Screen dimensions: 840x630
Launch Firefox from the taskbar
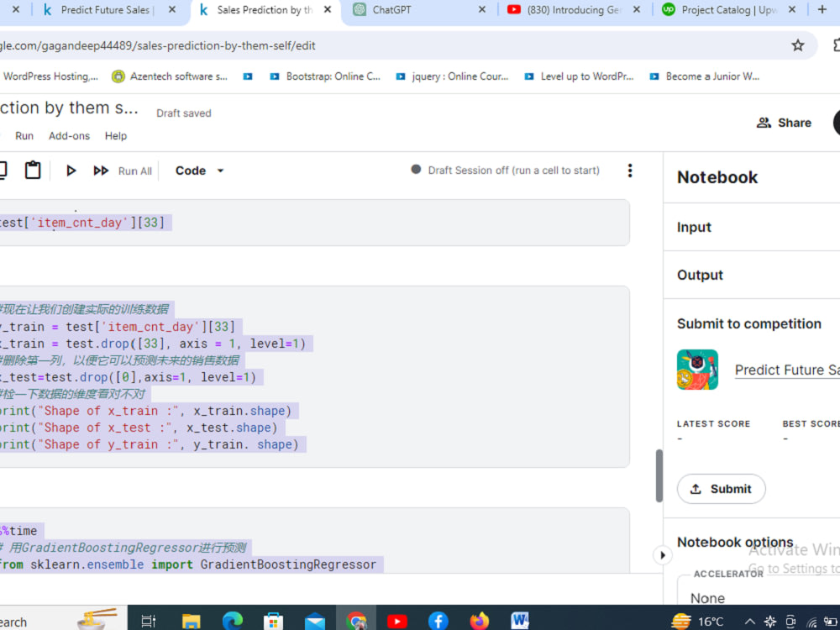480,621
